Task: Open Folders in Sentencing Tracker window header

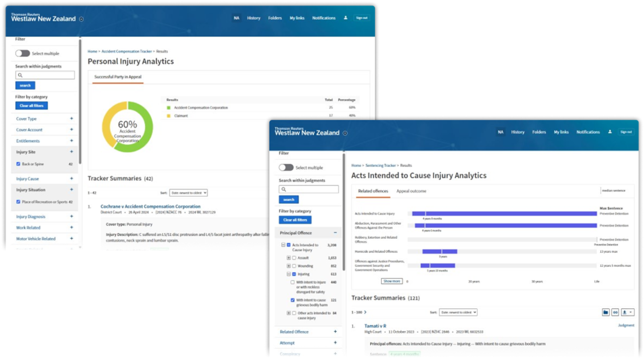Action: tap(539, 132)
